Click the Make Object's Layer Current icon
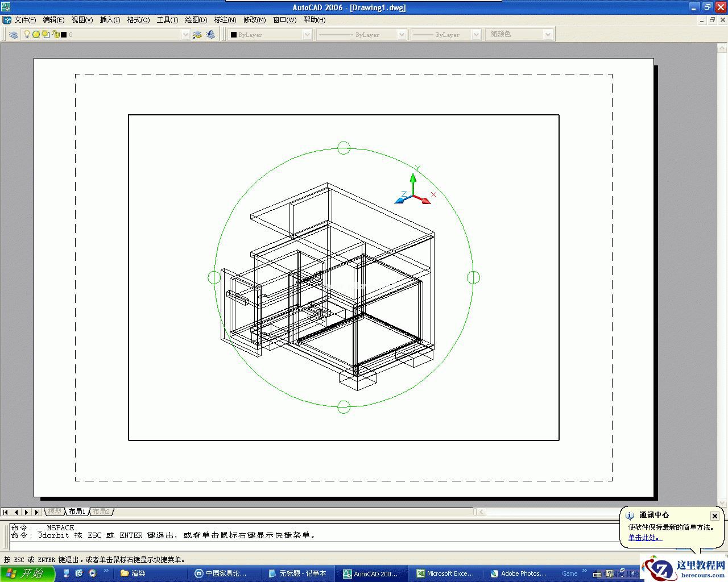The width and height of the screenshot is (728, 582). click(x=197, y=35)
